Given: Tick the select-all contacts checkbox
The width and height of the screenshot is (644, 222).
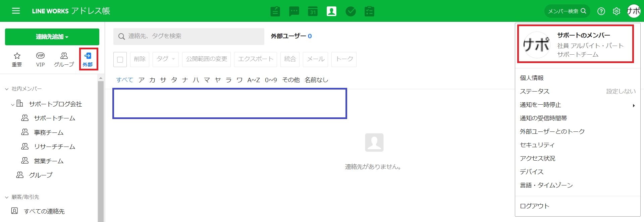Looking at the screenshot, I should pyautogui.click(x=120, y=59).
